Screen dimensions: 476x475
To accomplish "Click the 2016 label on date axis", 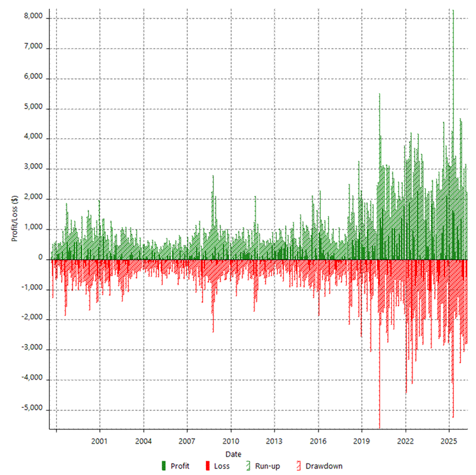I will [x=318, y=441].
